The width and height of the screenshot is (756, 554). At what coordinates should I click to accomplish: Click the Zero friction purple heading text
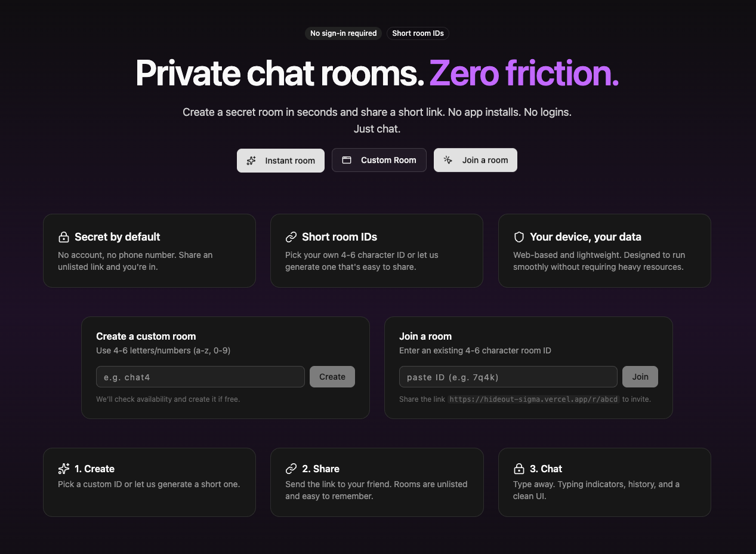(524, 73)
